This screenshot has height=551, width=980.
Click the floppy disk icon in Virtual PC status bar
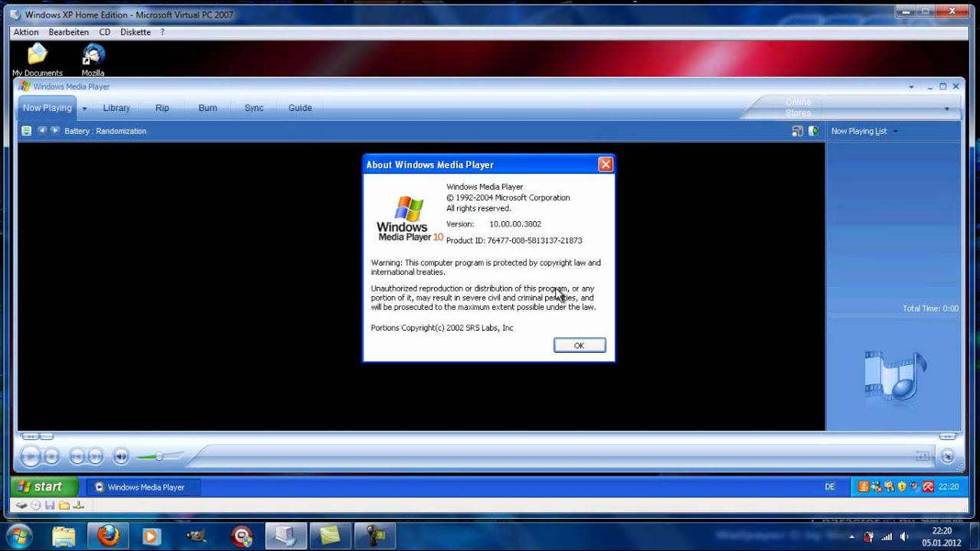pyautogui.click(x=50, y=506)
